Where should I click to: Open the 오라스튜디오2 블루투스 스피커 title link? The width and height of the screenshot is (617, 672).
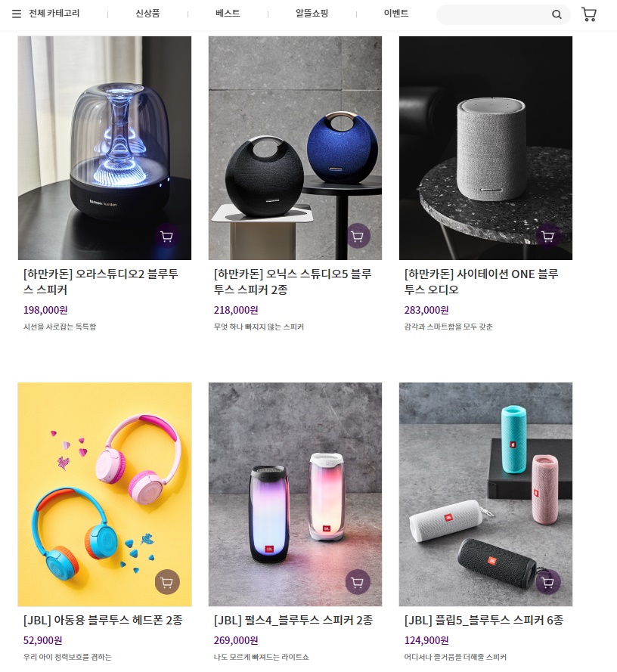(101, 281)
